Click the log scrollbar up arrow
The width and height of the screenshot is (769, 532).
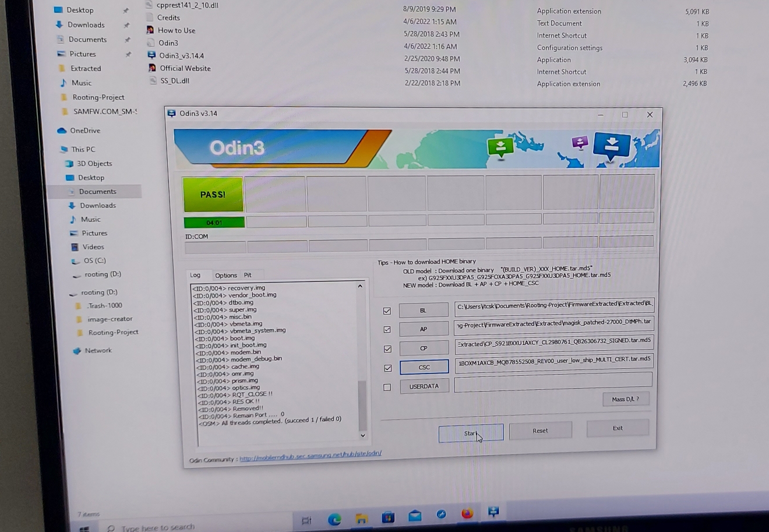tap(360, 286)
